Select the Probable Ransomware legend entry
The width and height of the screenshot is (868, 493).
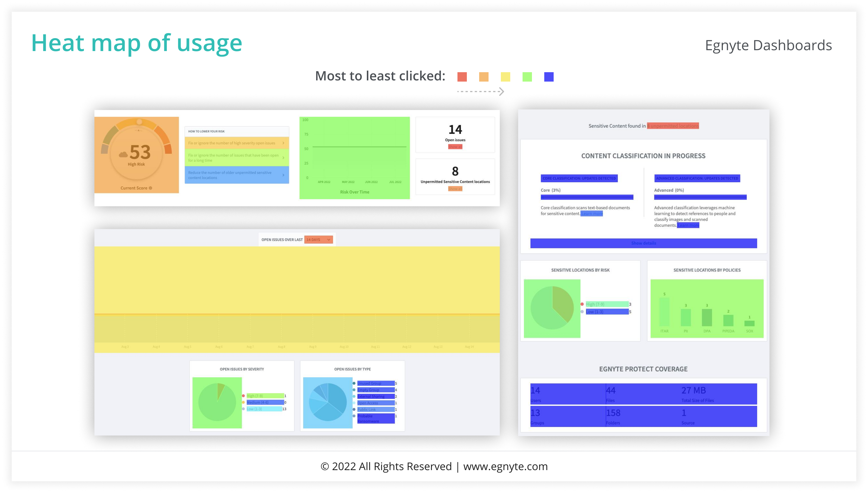376,418
